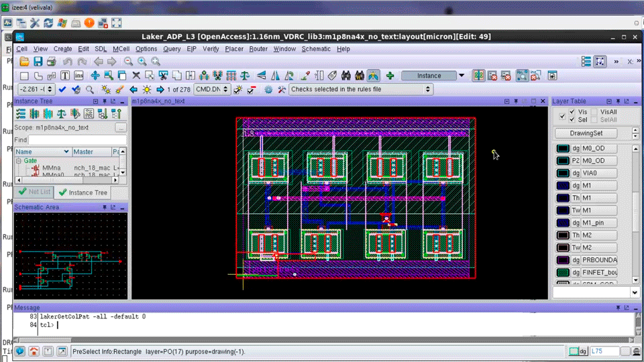Select the Th M2 layer row
The height and width of the screenshot is (362, 644).
[x=586, y=235]
